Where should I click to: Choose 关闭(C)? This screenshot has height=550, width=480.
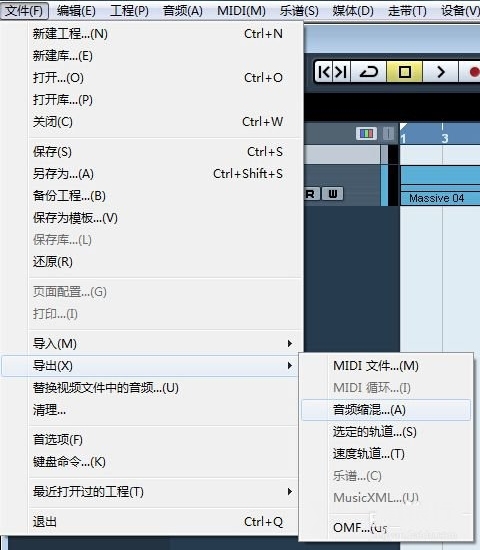tap(152, 122)
